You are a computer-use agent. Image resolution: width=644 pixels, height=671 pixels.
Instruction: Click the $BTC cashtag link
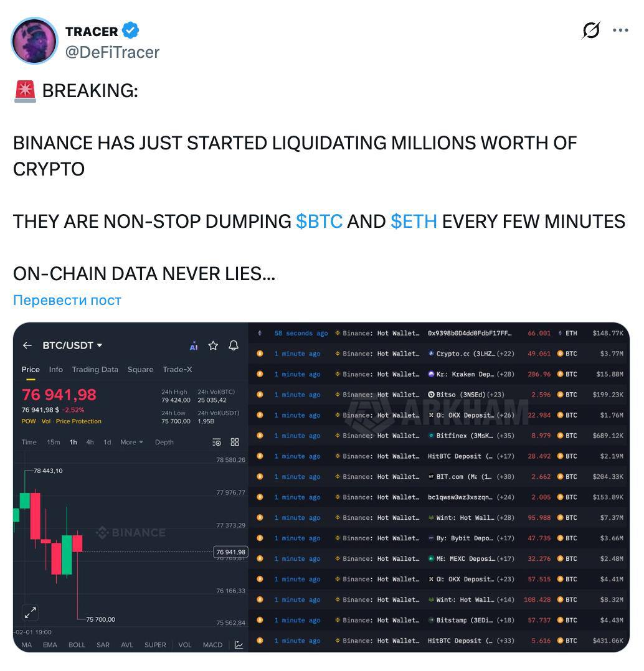(319, 221)
